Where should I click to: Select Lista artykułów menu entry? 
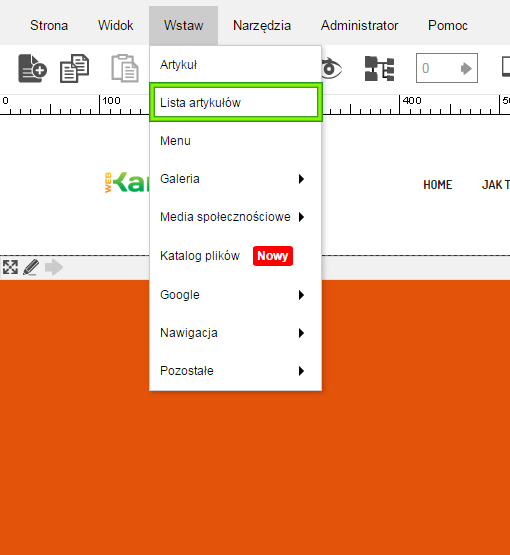click(x=235, y=103)
